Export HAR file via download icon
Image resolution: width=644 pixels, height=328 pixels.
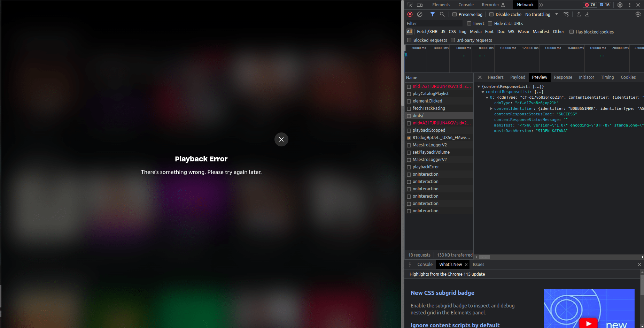click(587, 14)
